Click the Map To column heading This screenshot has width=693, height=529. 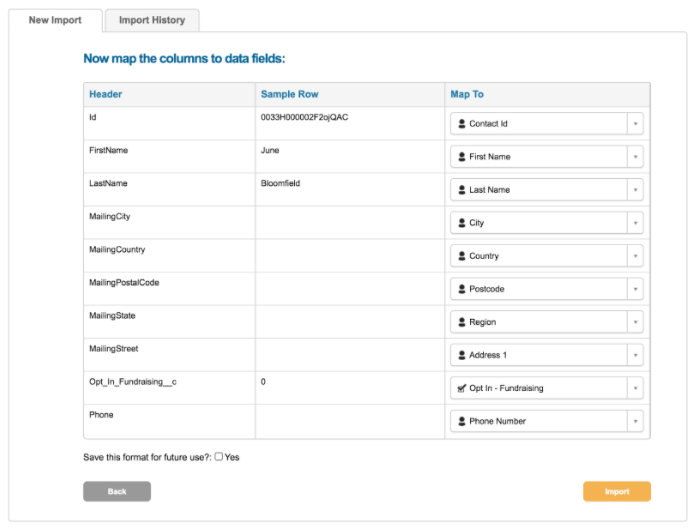[467, 94]
